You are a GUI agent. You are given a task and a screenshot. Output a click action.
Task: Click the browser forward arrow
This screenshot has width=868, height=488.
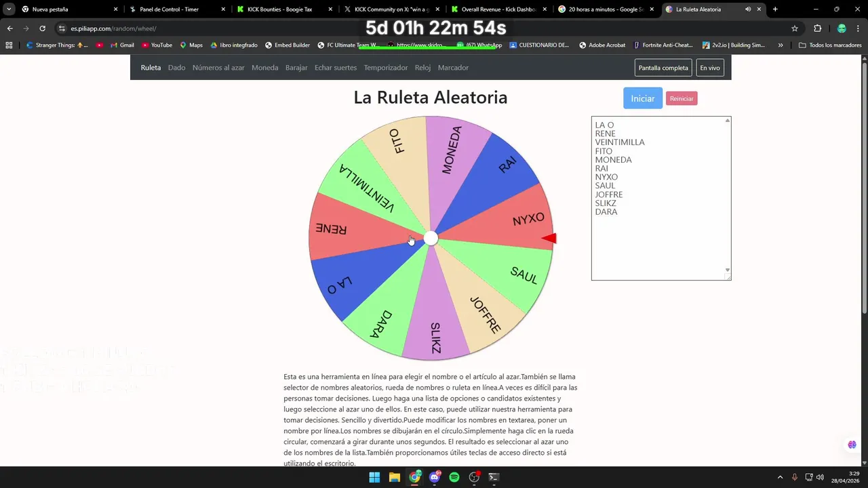26,28
